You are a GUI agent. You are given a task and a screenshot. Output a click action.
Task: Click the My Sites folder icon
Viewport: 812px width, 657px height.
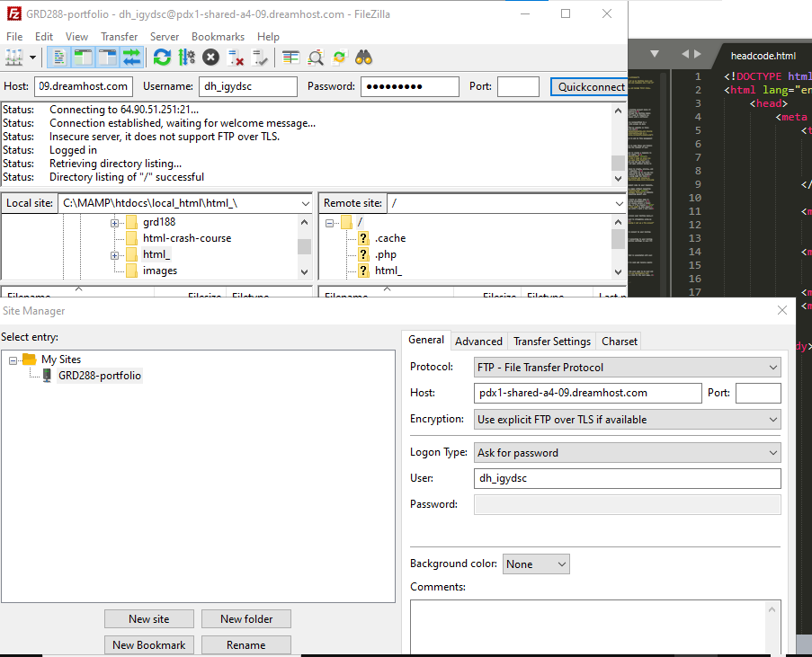point(30,359)
